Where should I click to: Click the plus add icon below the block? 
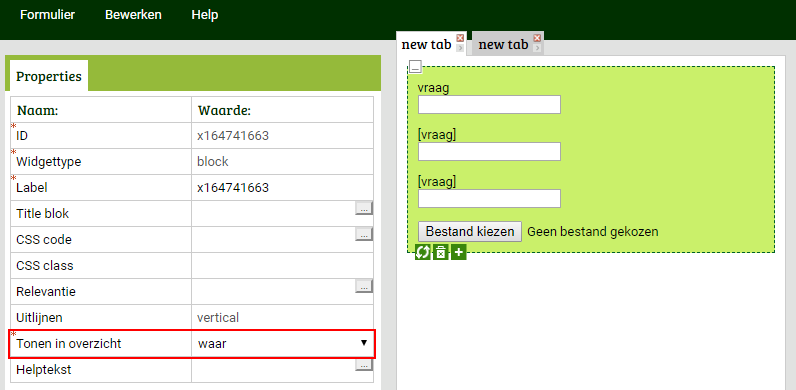(458, 252)
